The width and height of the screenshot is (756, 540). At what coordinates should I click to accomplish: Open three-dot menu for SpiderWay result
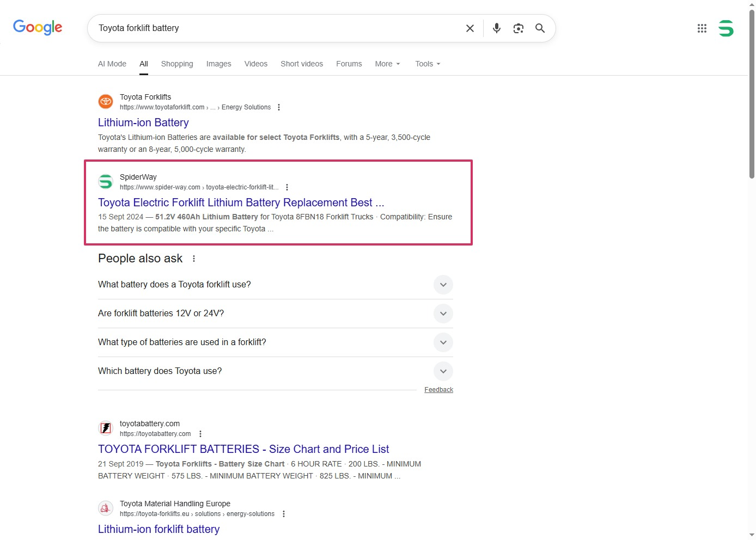[x=287, y=187]
